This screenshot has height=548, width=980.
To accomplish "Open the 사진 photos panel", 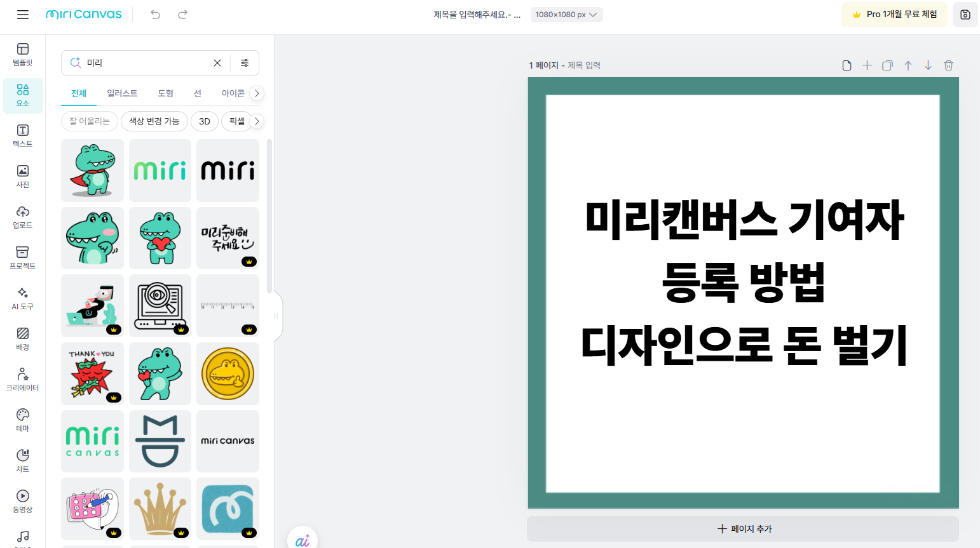I will tap(23, 177).
